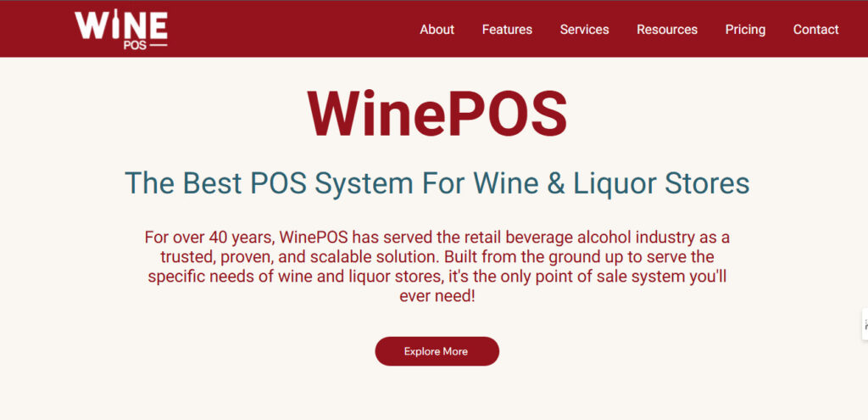Click the paragraph starting For over 40 years
Image resolution: width=868 pixels, height=420 pixels.
tap(437, 266)
